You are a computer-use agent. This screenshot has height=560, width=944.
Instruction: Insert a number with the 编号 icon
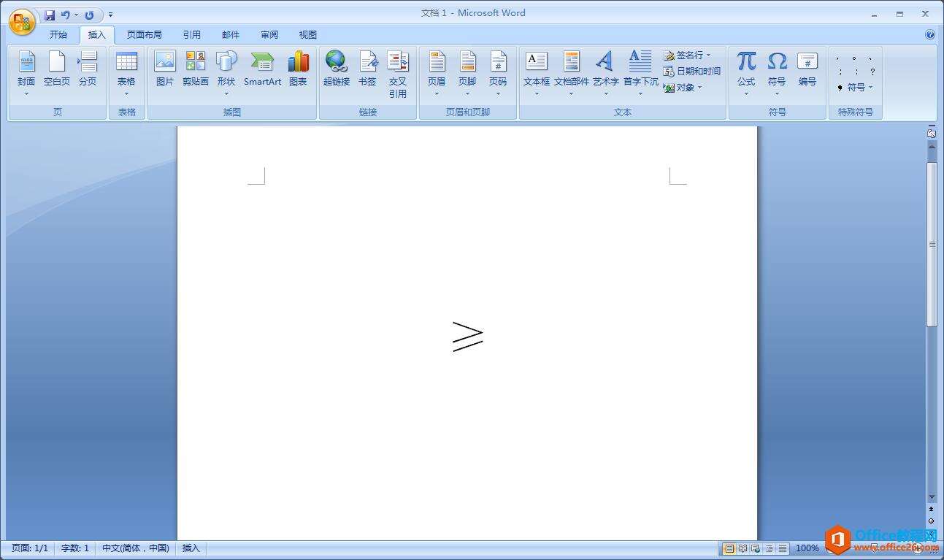807,69
